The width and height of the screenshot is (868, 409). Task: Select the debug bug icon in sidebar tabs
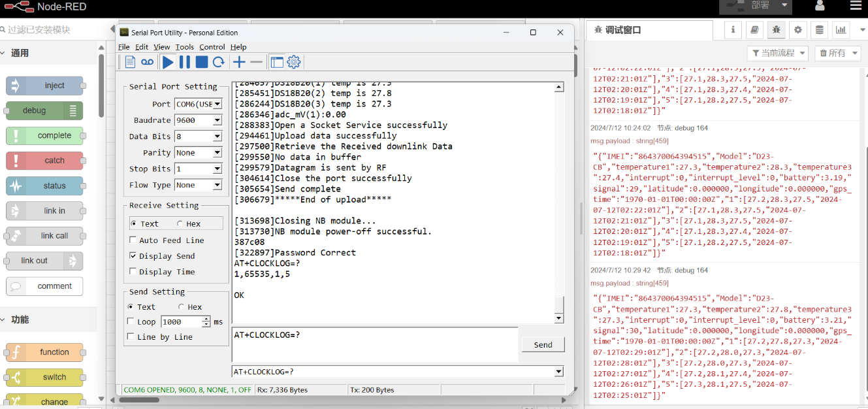776,29
